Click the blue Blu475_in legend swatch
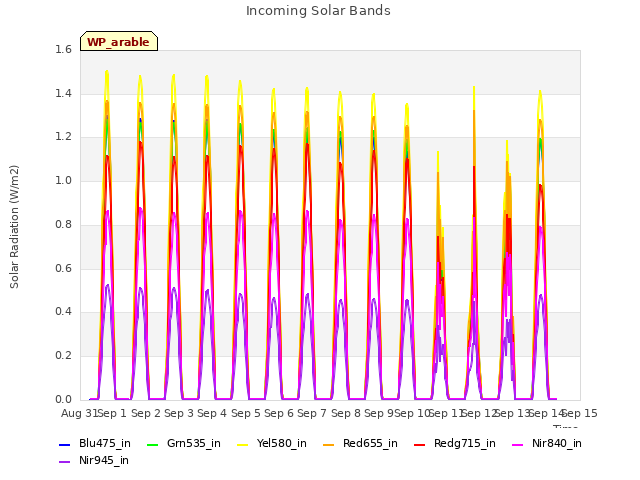This screenshot has height=480, width=640. pyautogui.click(x=64, y=444)
